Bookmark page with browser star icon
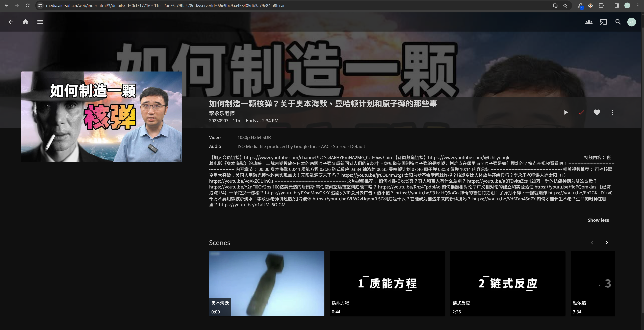This screenshot has width=644, height=330. point(565,6)
